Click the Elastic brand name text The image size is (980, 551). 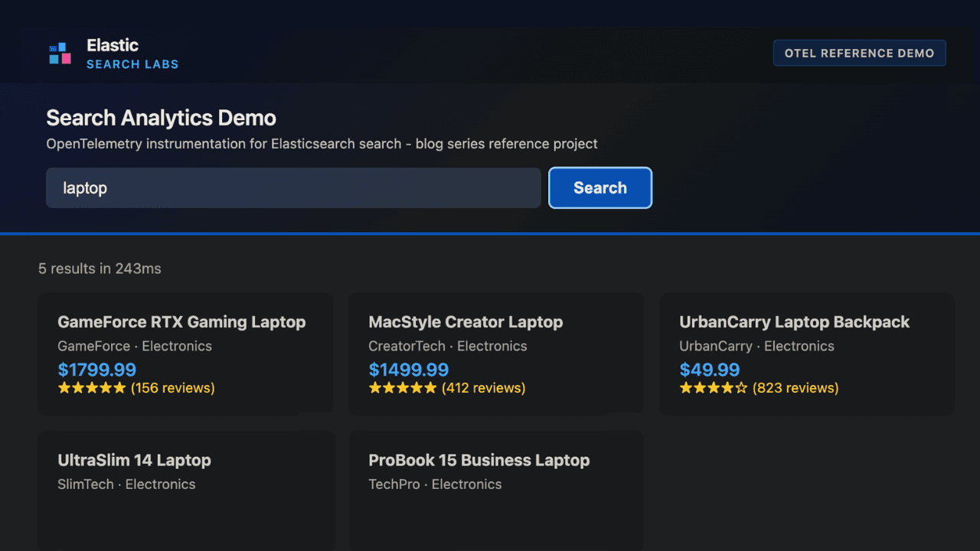click(113, 45)
